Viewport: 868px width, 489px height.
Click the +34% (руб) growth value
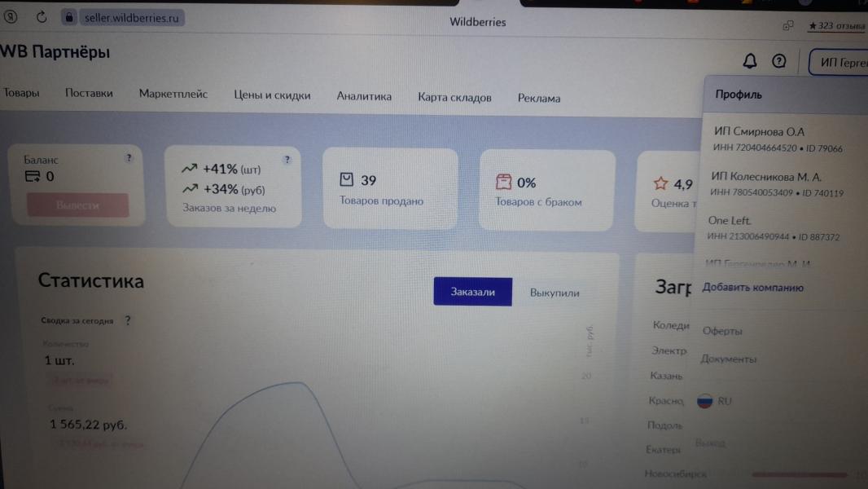coord(234,189)
